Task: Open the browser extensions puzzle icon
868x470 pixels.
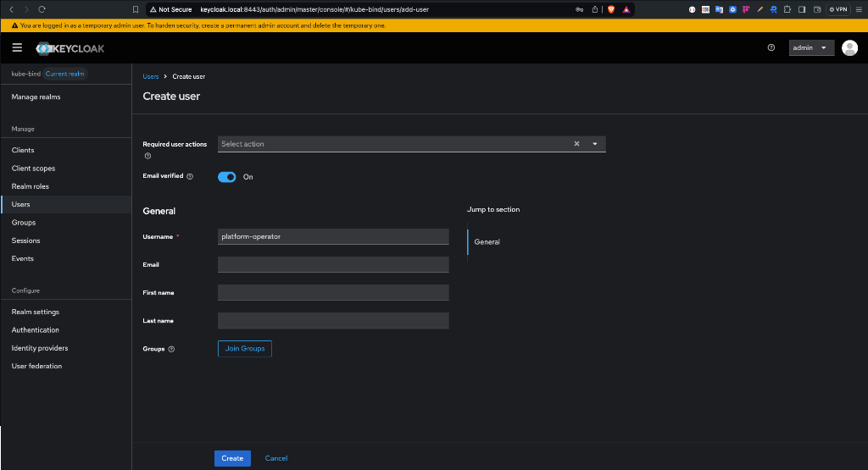Action: click(787, 9)
